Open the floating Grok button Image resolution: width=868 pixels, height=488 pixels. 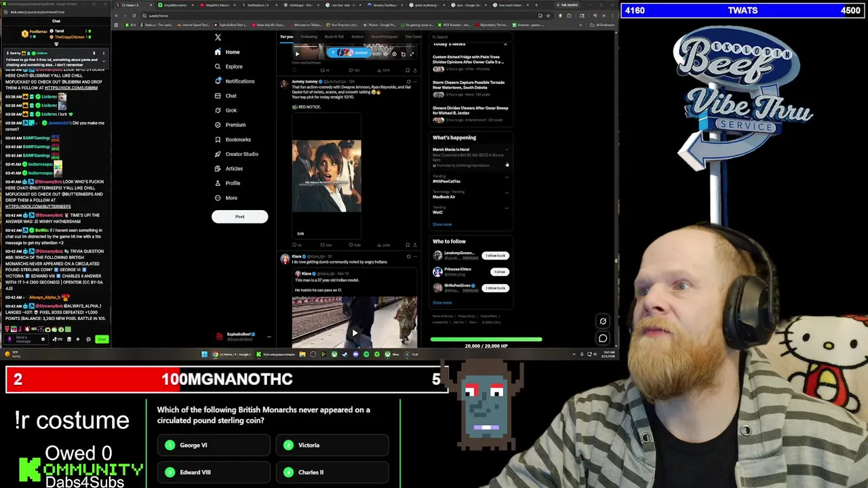click(x=603, y=321)
